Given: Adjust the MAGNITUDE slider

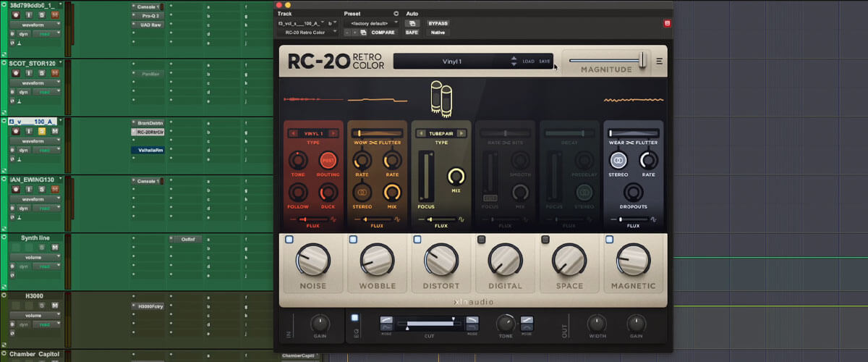Looking at the screenshot, I should 606,59.
